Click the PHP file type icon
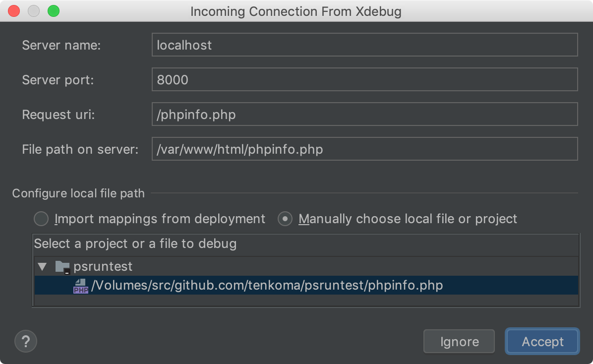593x364 pixels. point(80,286)
